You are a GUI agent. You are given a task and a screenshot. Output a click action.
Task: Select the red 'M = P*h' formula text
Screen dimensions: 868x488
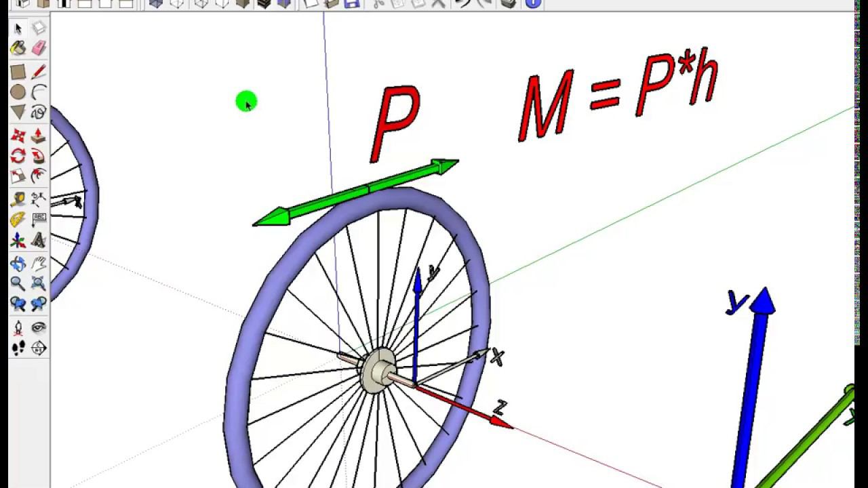[617, 95]
